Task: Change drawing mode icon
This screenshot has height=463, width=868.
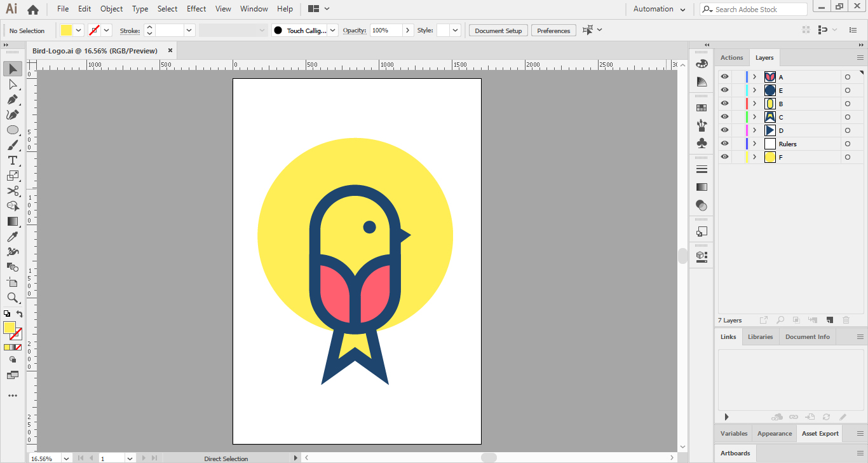Action: point(13,359)
